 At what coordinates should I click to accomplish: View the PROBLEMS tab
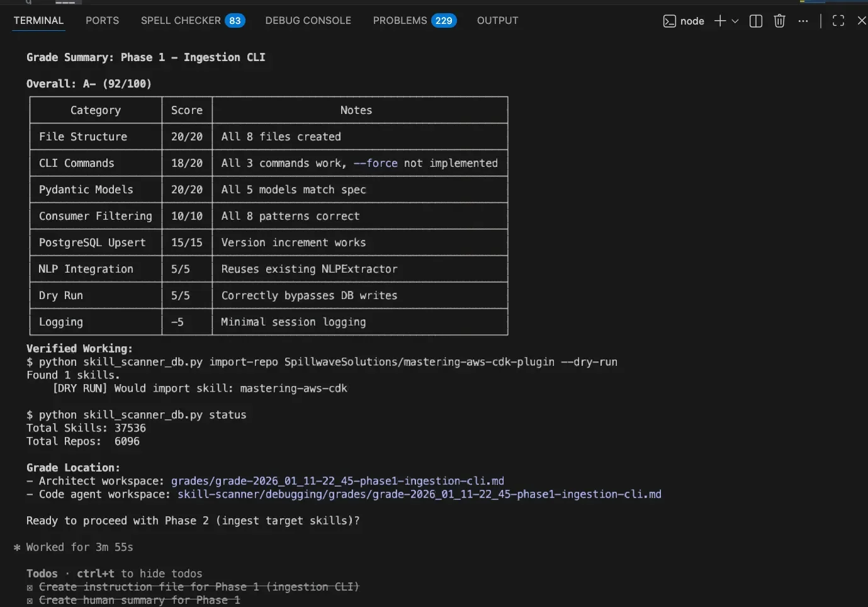[x=400, y=21]
